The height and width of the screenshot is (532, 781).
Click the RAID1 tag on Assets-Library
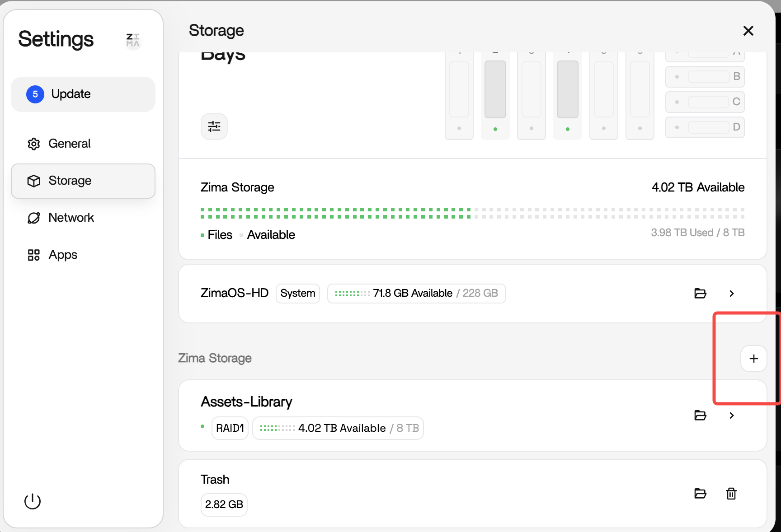(230, 428)
